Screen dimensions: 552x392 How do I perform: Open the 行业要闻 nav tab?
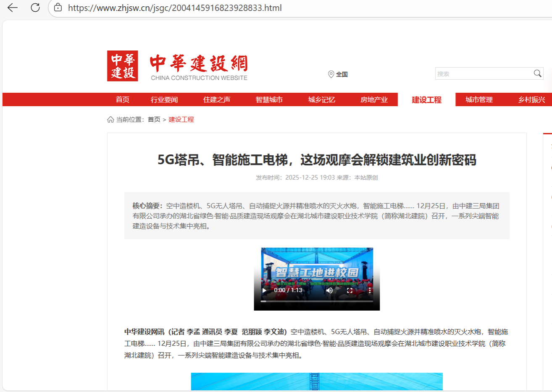(164, 99)
